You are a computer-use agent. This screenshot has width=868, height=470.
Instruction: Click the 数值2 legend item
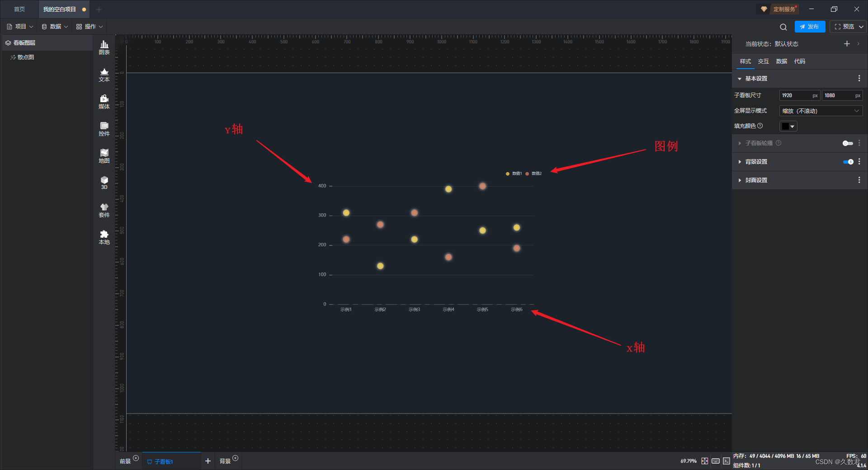click(534, 174)
